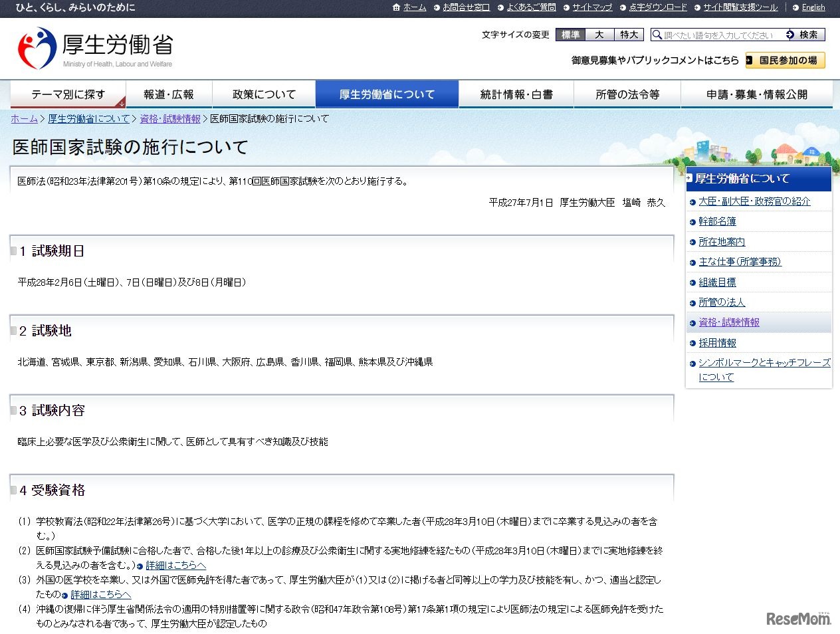
Task: Click the 厚生労働省 ministry logo
Action: 95,49
